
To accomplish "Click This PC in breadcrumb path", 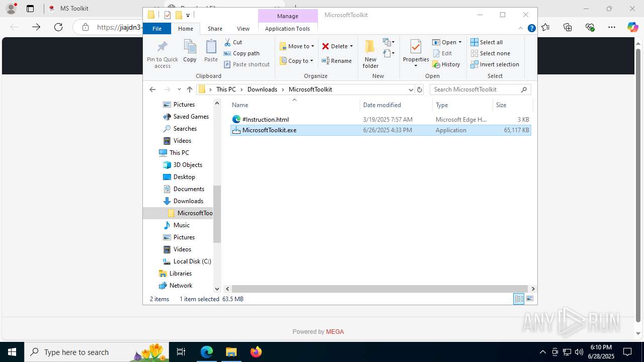I will pyautogui.click(x=226, y=89).
